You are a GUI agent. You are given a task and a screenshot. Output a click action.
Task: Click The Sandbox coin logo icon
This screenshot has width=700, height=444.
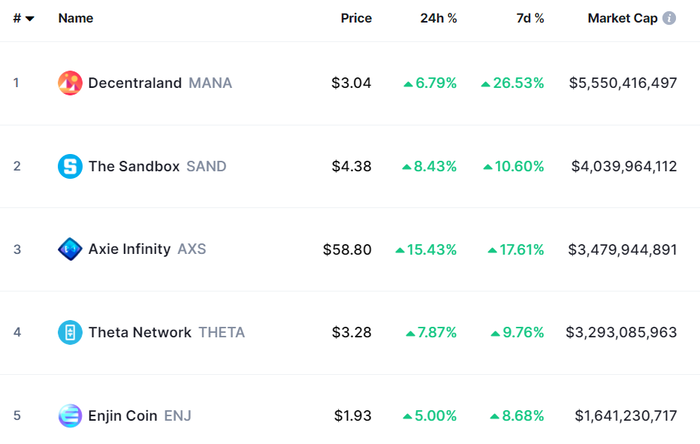70,166
